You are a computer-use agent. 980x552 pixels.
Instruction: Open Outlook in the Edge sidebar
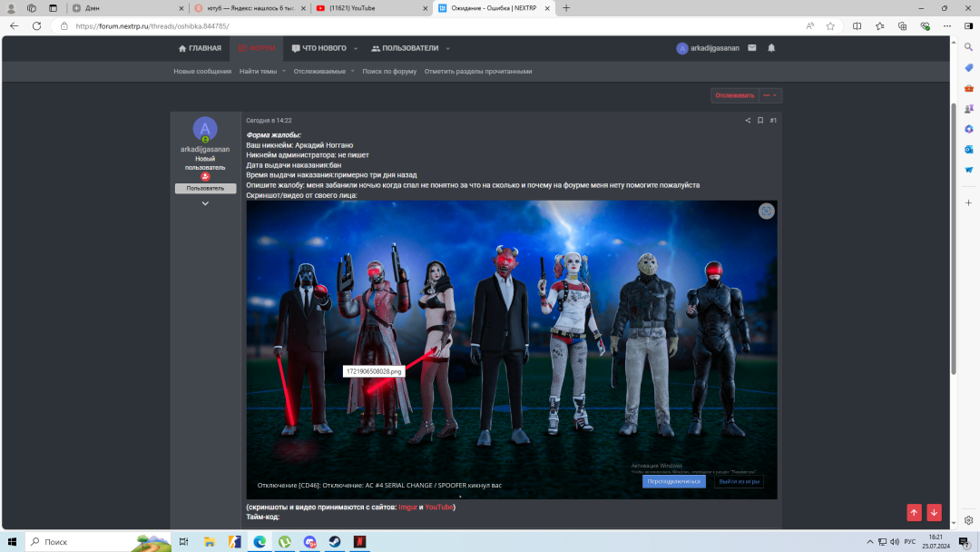pyautogui.click(x=969, y=150)
